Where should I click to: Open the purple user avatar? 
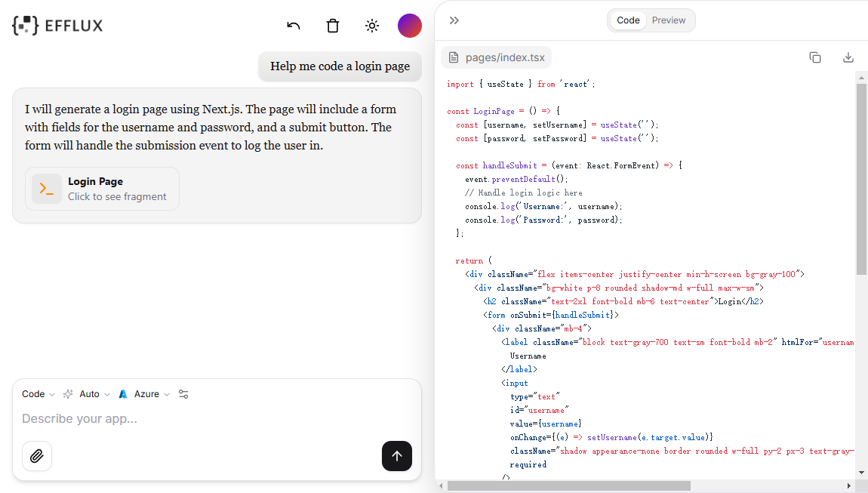[x=410, y=26]
